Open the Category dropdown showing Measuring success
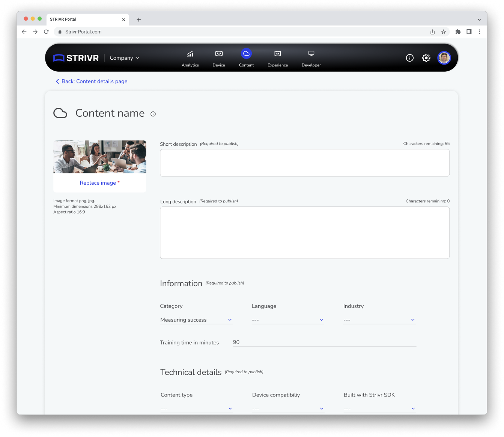 196,320
